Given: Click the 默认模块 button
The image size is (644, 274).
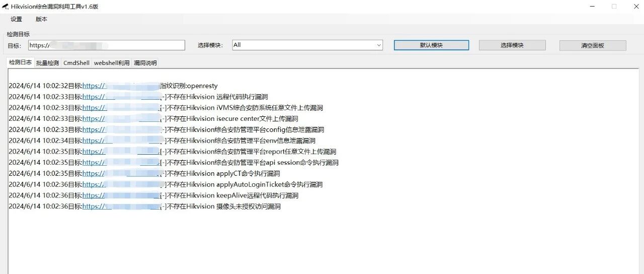Looking at the screenshot, I should pyautogui.click(x=431, y=45).
